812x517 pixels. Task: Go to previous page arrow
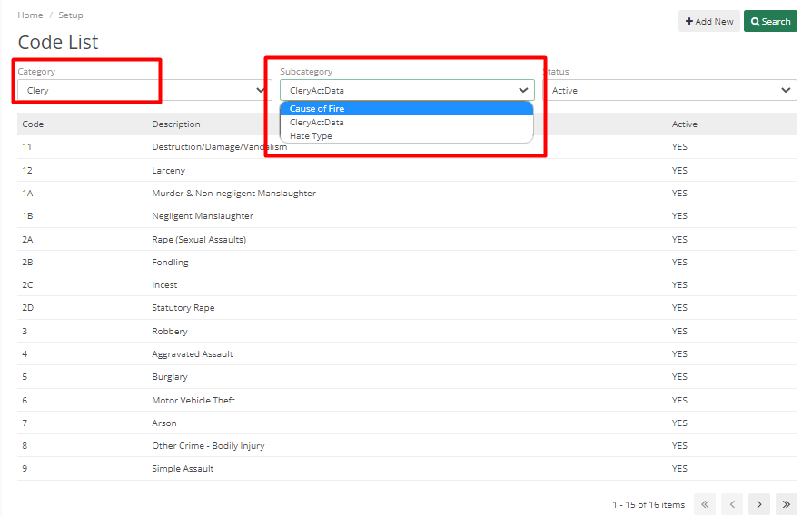(x=732, y=504)
